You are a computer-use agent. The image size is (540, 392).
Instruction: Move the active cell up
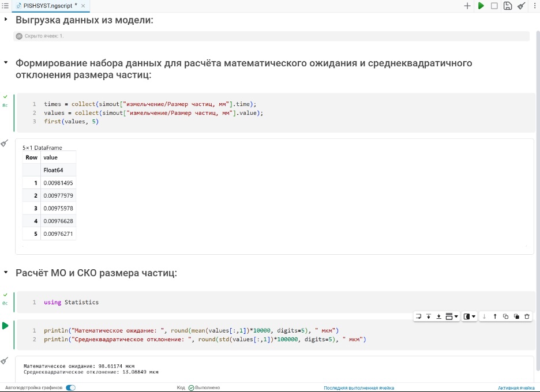(x=495, y=316)
